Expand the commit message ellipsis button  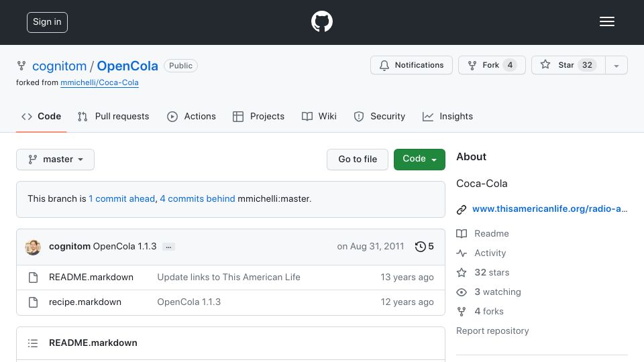(x=168, y=247)
